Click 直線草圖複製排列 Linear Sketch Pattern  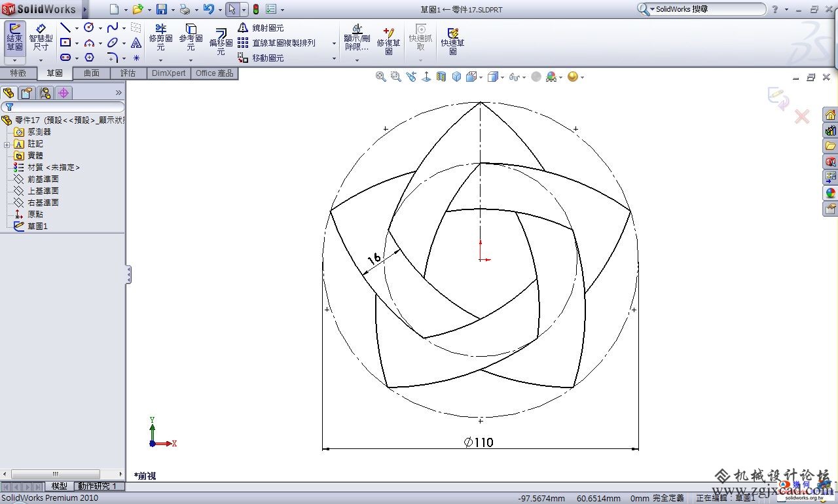click(x=276, y=43)
